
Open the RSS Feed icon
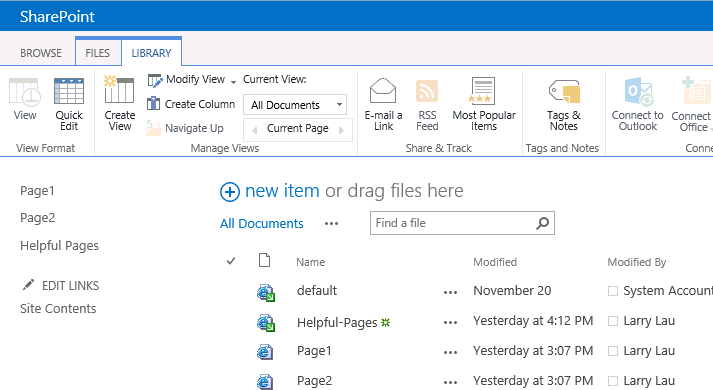pyautogui.click(x=427, y=91)
